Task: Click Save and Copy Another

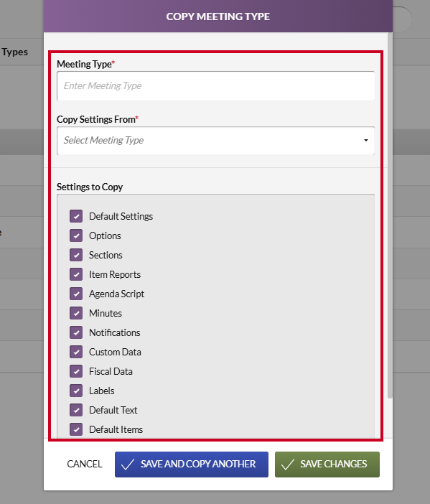Action: tap(192, 465)
